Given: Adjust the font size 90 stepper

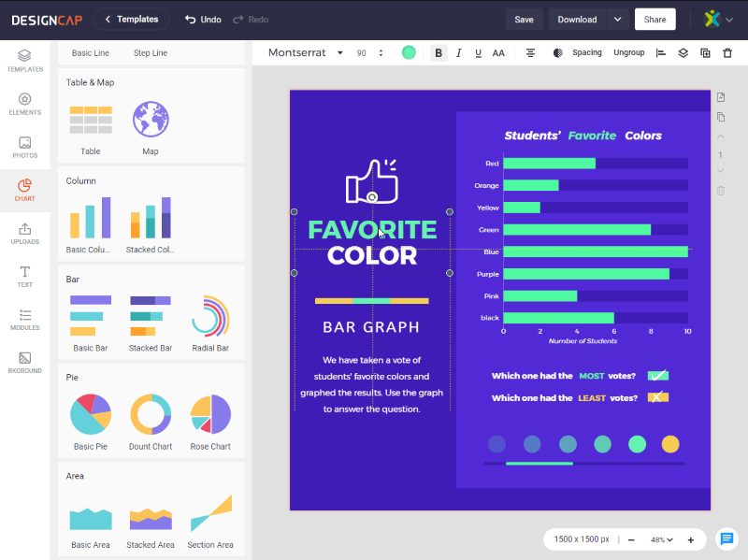Looking at the screenshot, I should (x=381, y=53).
